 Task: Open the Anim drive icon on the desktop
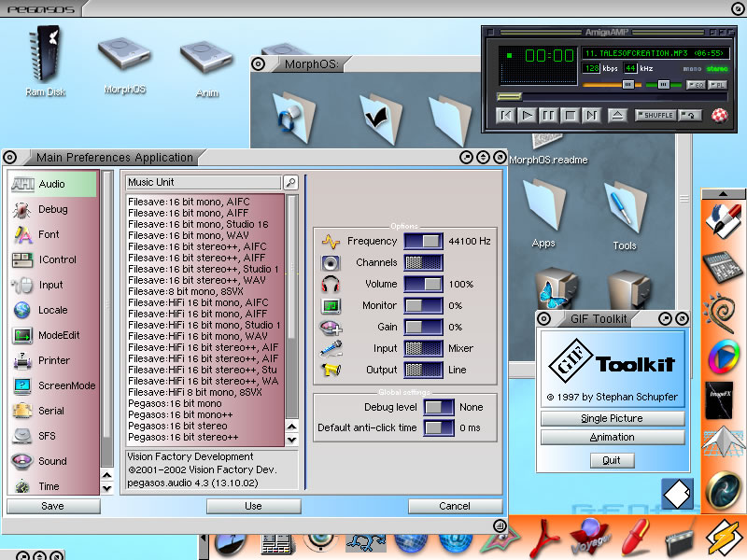pos(206,69)
